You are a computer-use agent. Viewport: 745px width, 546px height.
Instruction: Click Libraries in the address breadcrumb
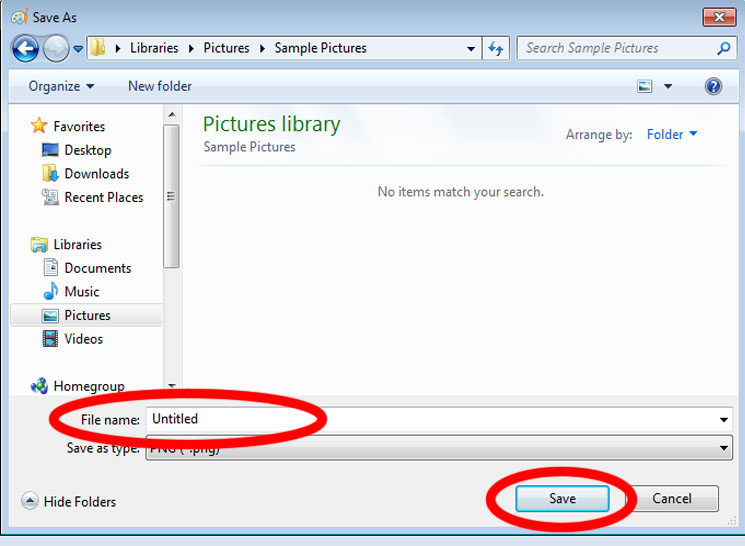(x=154, y=48)
